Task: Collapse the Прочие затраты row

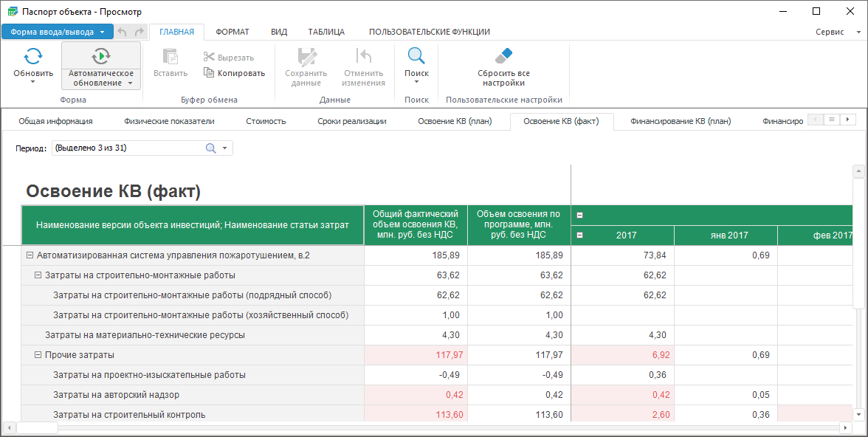Action: click(x=38, y=355)
